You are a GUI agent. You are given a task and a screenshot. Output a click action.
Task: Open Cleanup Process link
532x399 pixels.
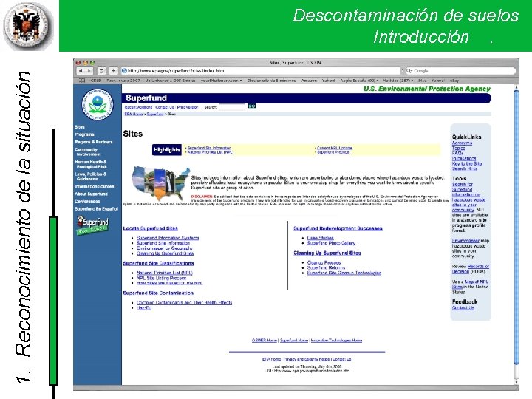pyautogui.click(x=324, y=262)
